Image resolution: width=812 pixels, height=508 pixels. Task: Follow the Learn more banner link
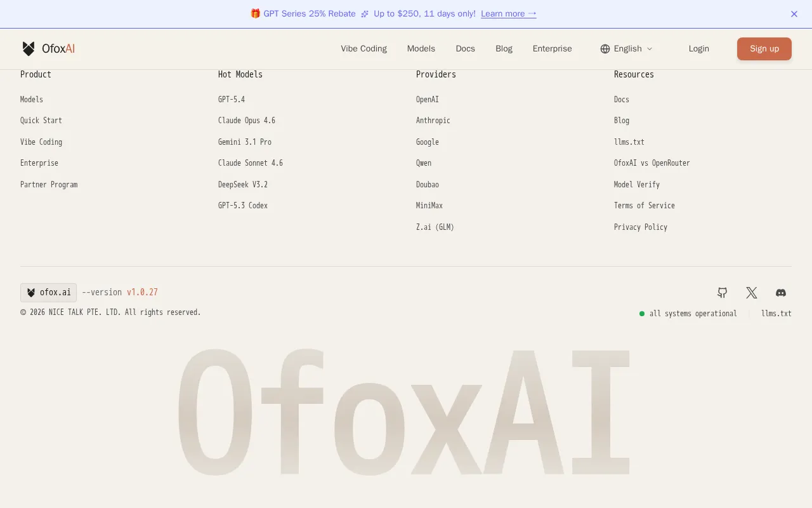(509, 14)
